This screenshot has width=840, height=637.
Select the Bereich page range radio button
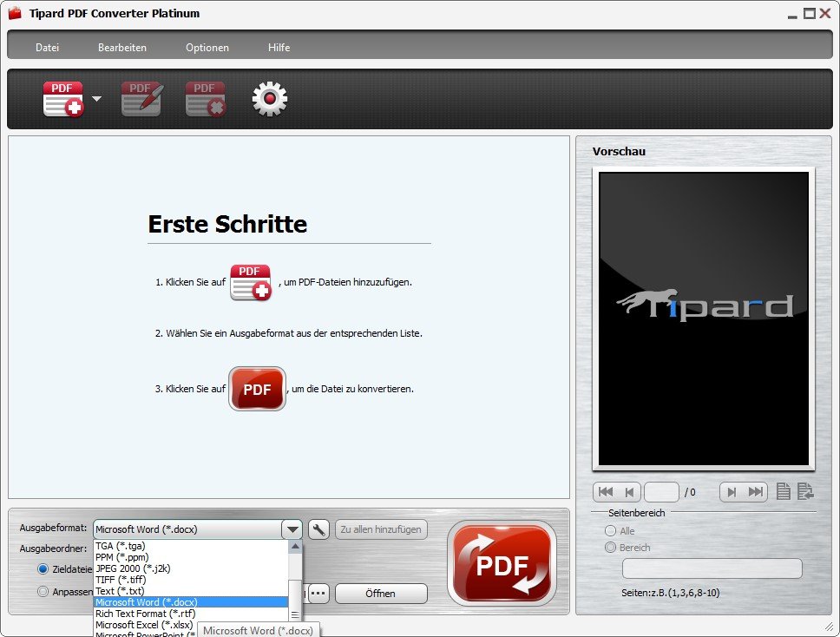610,548
